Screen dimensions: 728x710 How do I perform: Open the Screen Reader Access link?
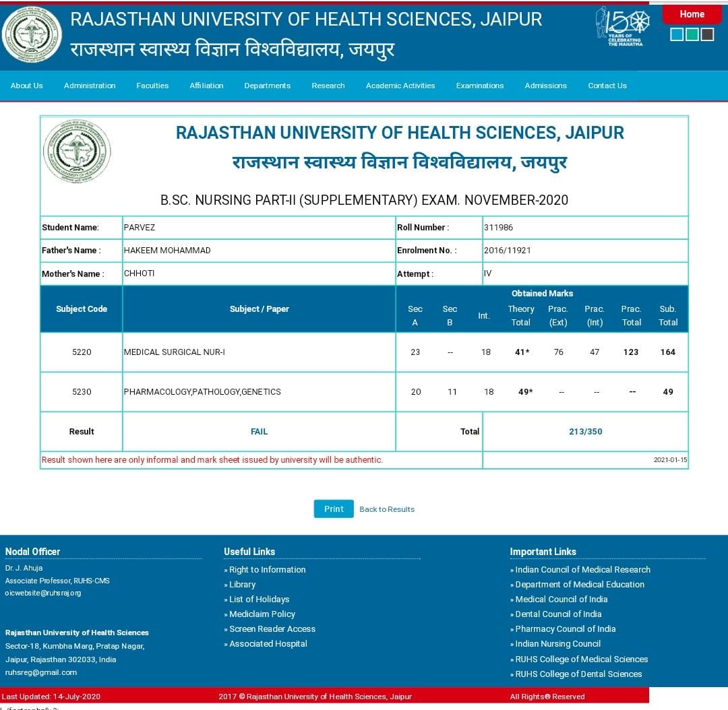click(272, 628)
